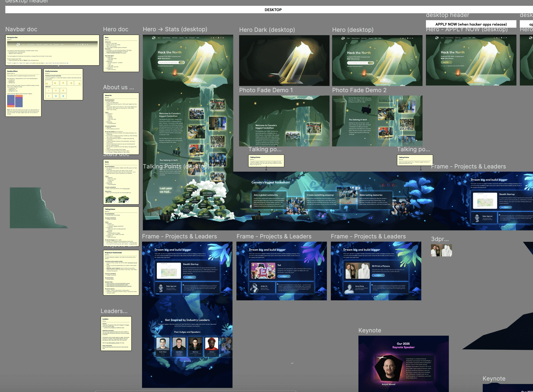Click the globe logo in Hero → Stats navbar
The image size is (533, 392).
click(154, 38)
